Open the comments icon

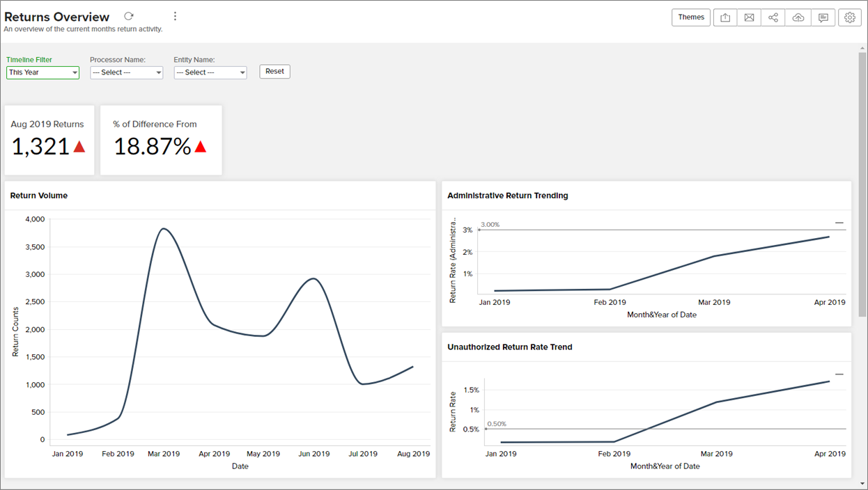pos(823,17)
